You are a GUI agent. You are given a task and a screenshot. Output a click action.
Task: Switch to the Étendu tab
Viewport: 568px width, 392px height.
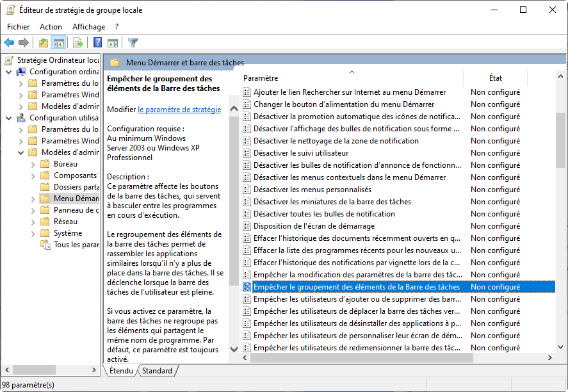(121, 371)
